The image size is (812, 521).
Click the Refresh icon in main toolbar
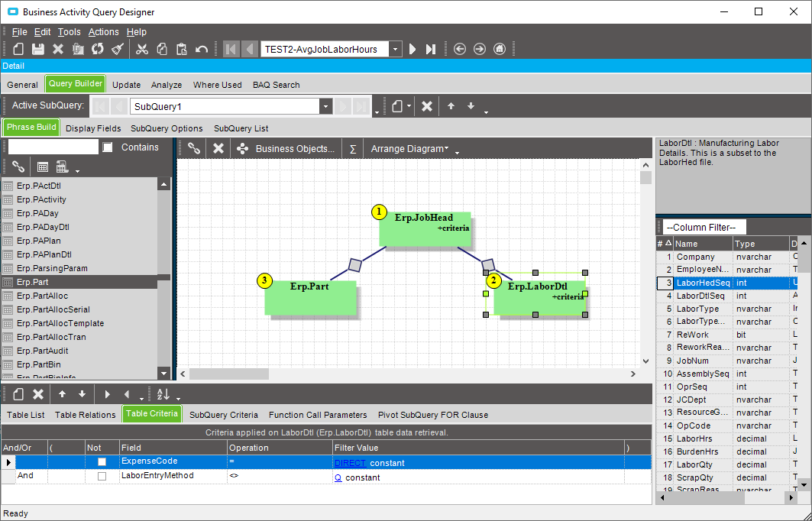[x=97, y=49]
